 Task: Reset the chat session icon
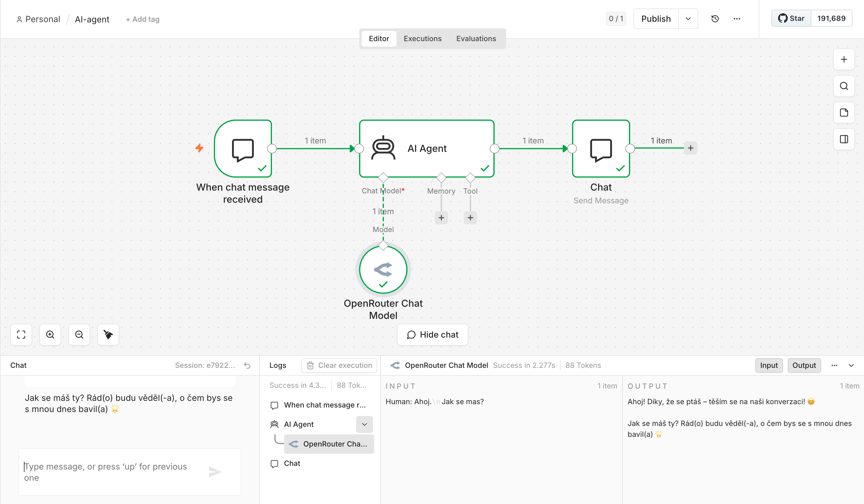247,365
